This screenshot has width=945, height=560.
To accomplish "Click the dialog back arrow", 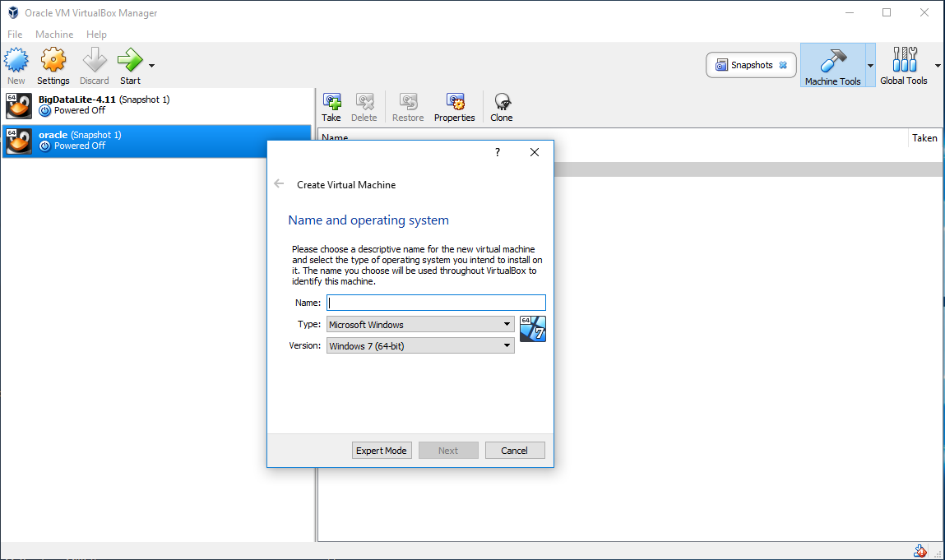I will click(x=280, y=183).
